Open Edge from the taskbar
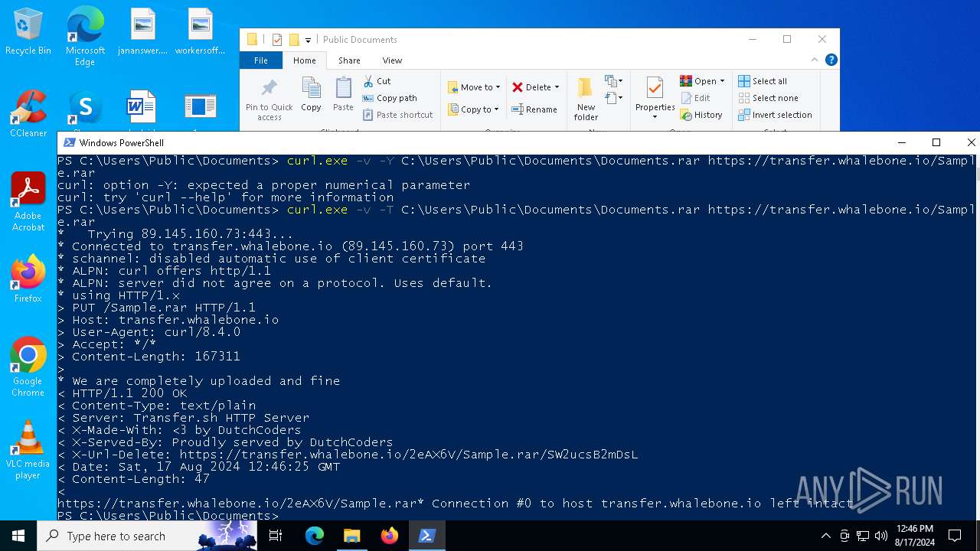Image resolution: width=980 pixels, height=551 pixels. pyautogui.click(x=315, y=536)
